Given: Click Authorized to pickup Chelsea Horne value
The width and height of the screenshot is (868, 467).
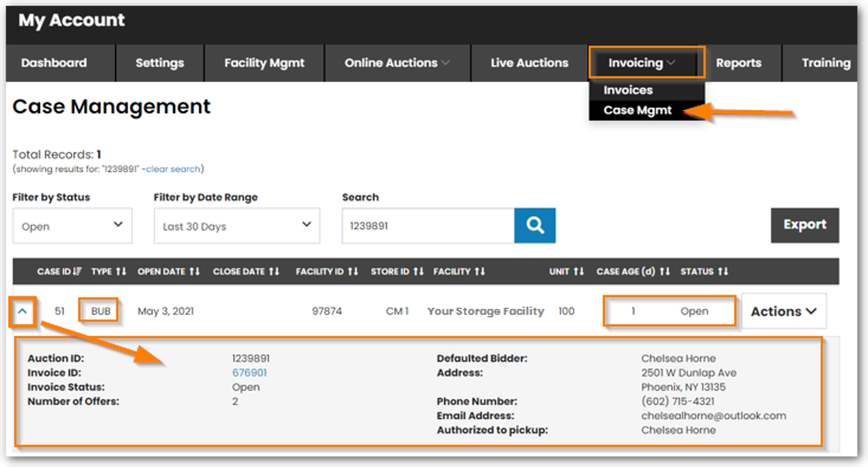Looking at the screenshot, I should click(678, 430).
